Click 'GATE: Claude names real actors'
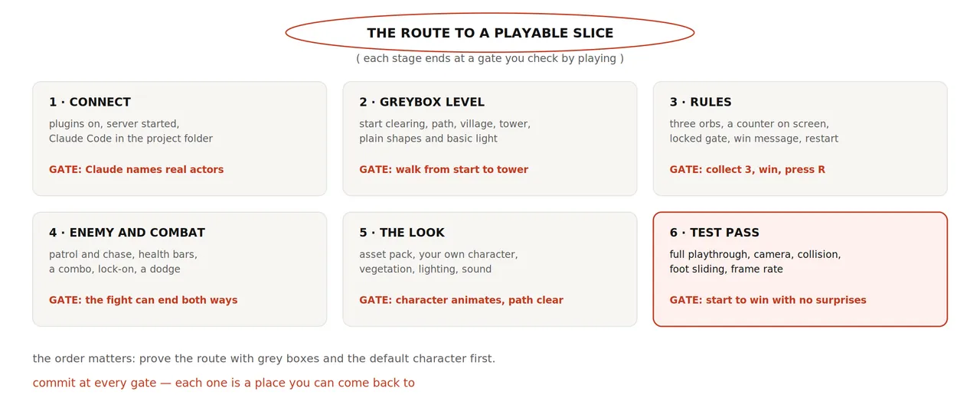This screenshot has height=408, width=980. [136, 170]
